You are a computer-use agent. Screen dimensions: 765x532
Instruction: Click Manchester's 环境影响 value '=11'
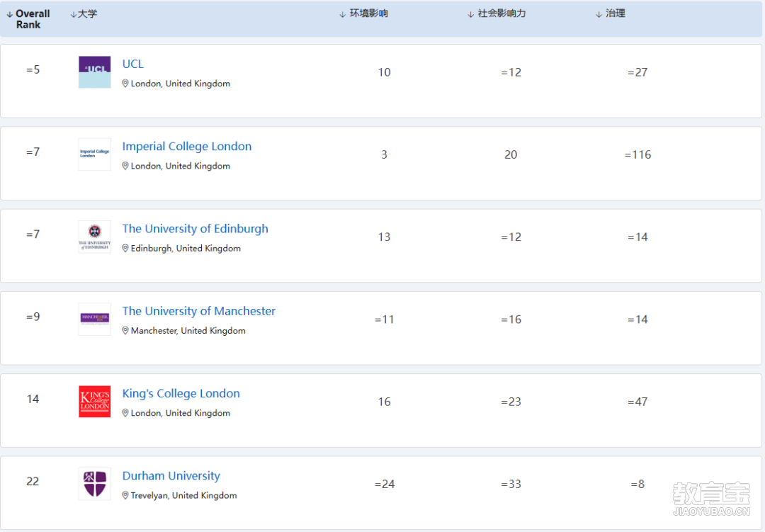click(385, 319)
